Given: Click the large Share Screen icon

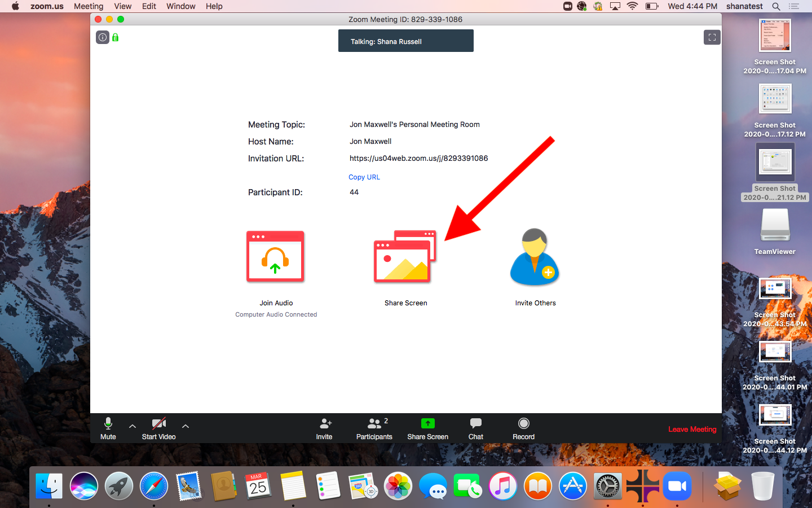Looking at the screenshot, I should click(x=405, y=257).
